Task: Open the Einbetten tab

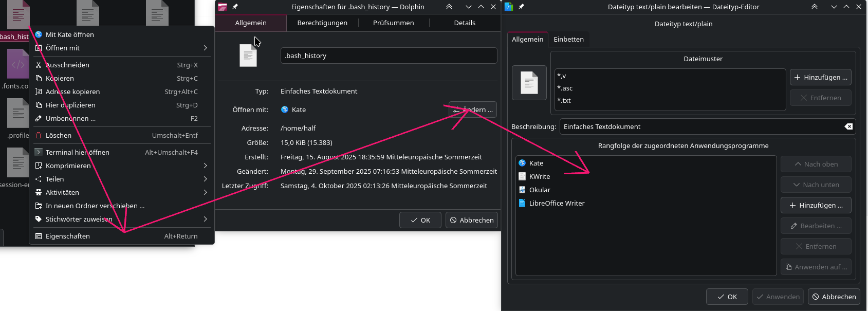Action: [568, 39]
